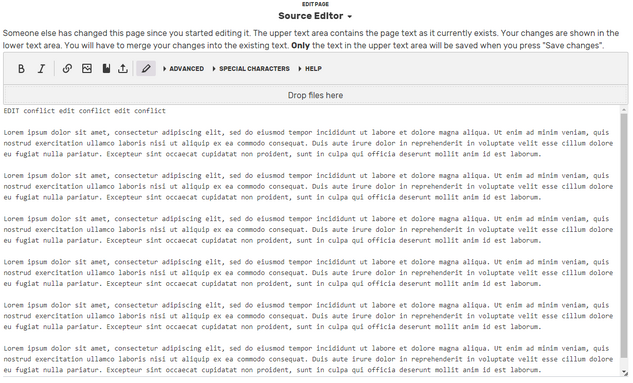Insert a link using the chain icon

[x=67, y=69]
